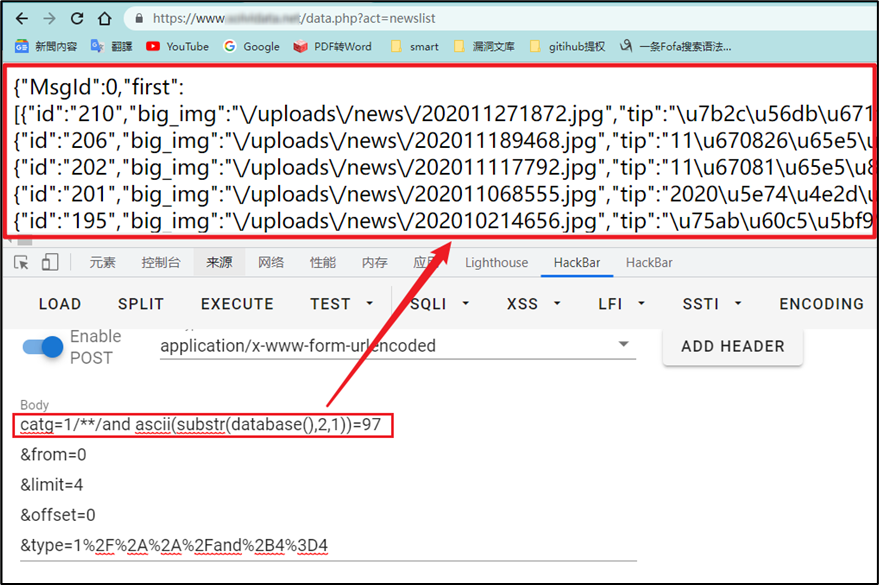The height and width of the screenshot is (585, 879).
Task: Click JSON response row with id 210
Action: click(443, 114)
